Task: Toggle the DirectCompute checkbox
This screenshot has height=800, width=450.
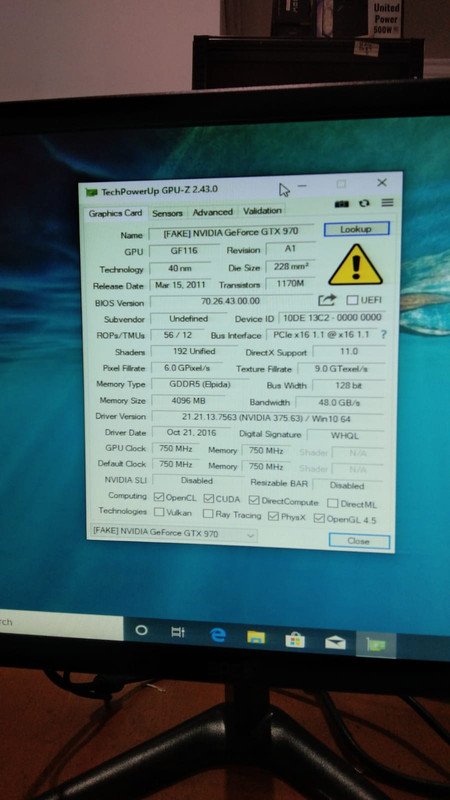Action: (254, 501)
